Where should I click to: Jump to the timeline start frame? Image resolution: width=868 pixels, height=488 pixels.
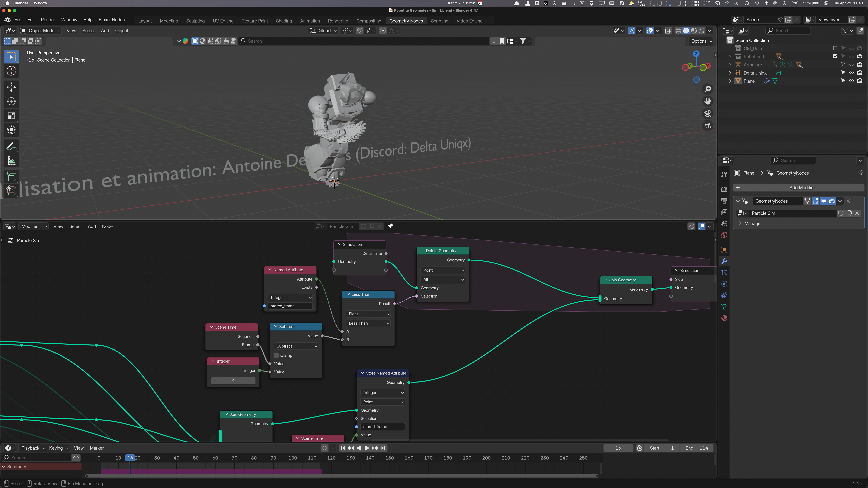343,448
